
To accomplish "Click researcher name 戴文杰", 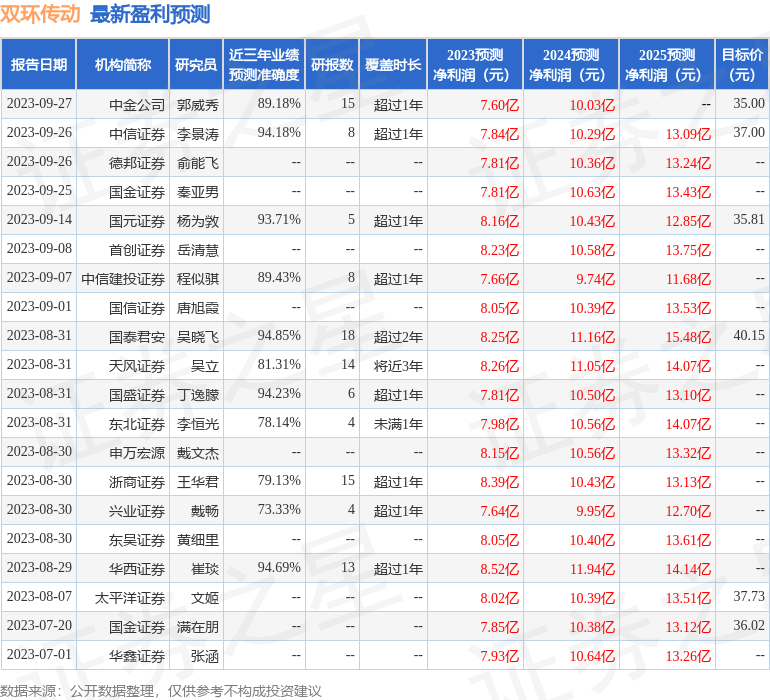I will point(198,453).
